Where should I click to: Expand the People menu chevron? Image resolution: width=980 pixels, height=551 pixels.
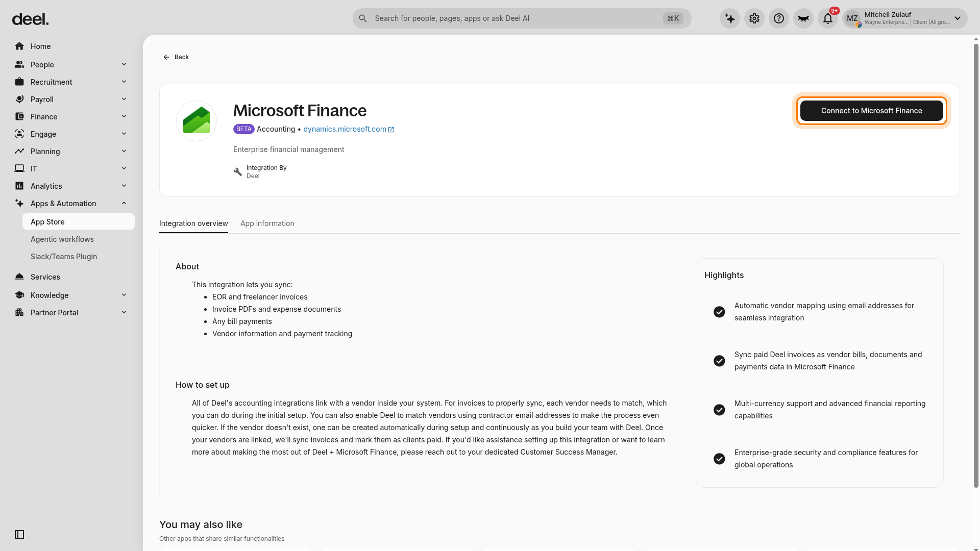[124, 64]
